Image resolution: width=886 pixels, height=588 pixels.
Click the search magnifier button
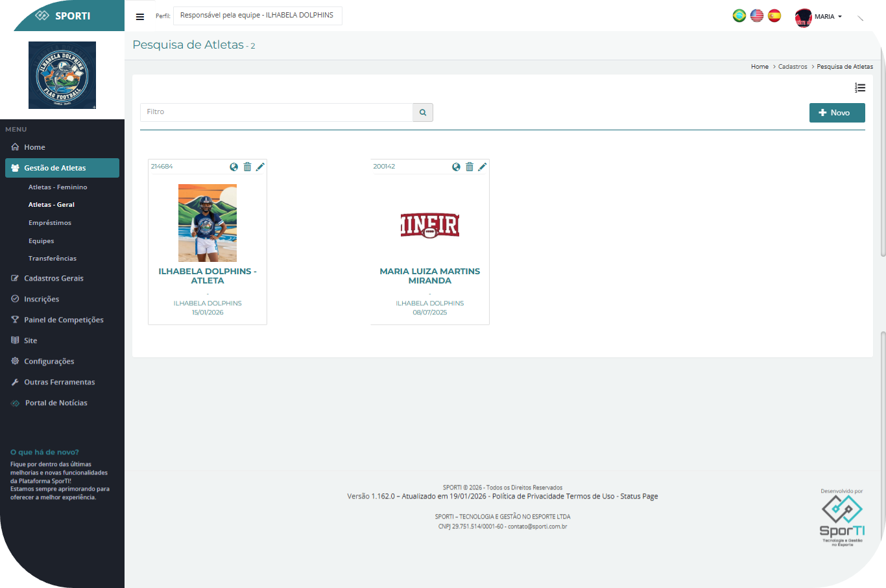pos(422,113)
